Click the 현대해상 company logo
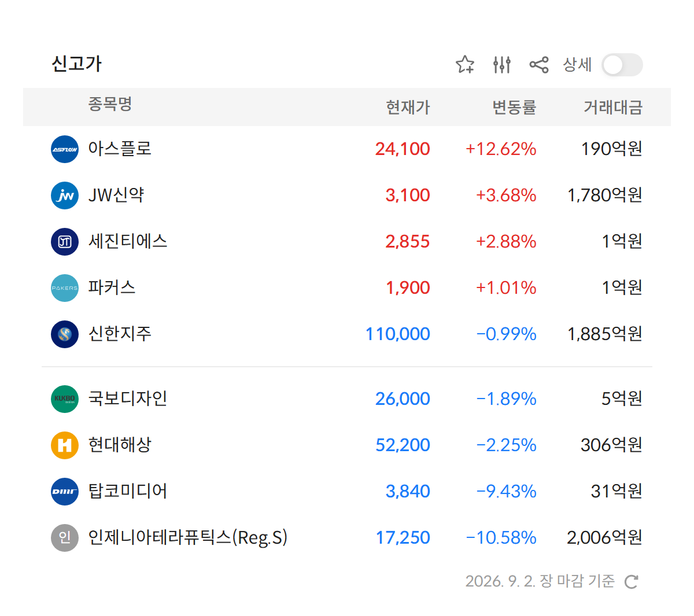Viewport: 694px width, 616px height. click(x=65, y=445)
